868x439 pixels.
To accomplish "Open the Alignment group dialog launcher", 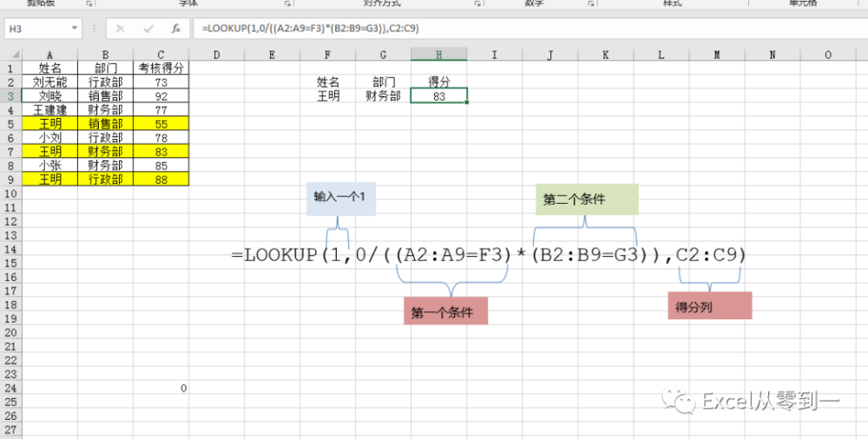I will (x=477, y=3).
